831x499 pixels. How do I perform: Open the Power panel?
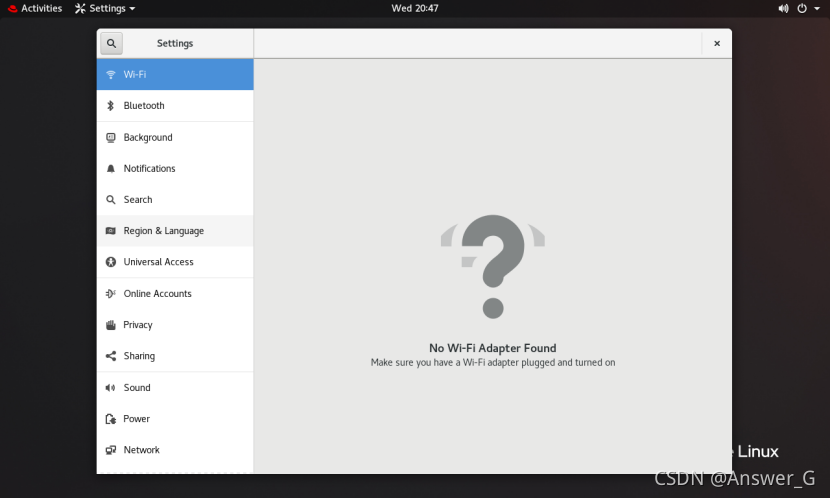click(x=175, y=419)
